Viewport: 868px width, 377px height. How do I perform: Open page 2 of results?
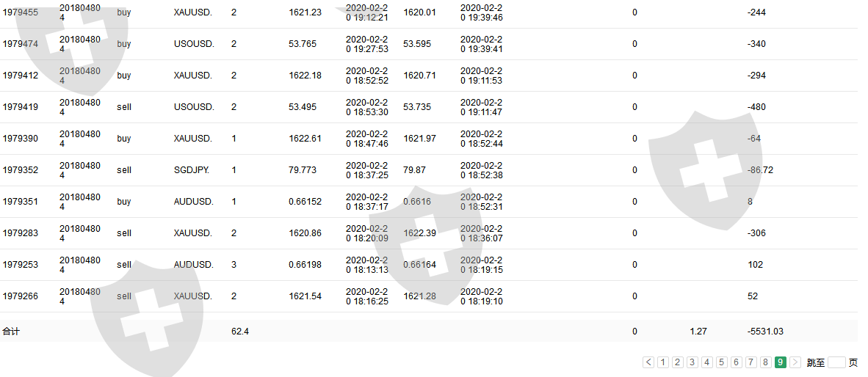pos(678,362)
